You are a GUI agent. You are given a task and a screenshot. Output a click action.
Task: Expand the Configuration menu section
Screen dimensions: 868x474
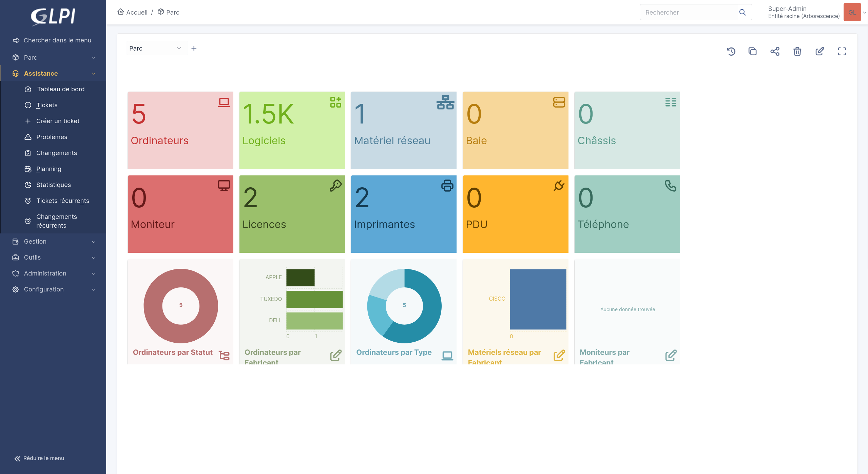54,289
